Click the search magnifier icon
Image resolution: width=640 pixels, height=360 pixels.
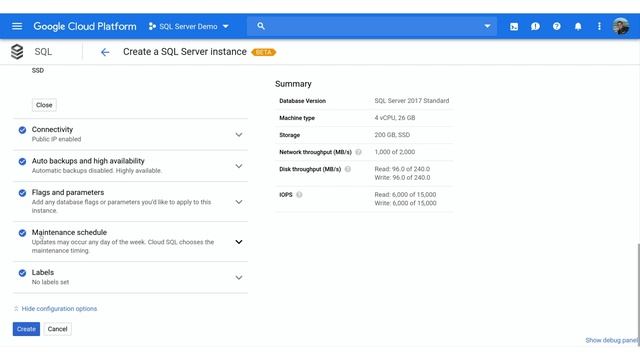click(x=261, y=26)
